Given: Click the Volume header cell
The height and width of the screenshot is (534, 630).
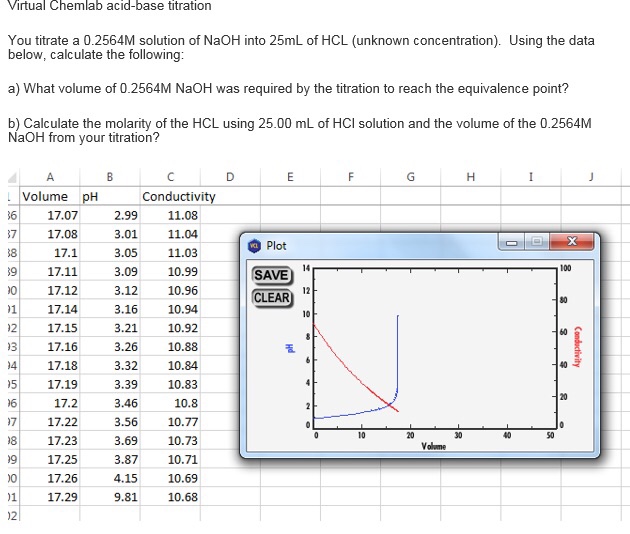Looking at the screenshot, I should (x=49, y=196).
